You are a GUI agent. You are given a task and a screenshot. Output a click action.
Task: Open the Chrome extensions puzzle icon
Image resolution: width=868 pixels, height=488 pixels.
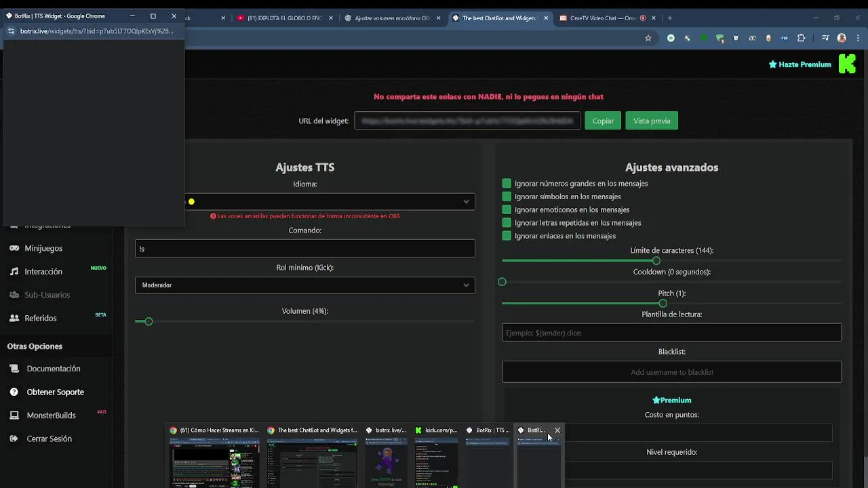pos(801,39)
